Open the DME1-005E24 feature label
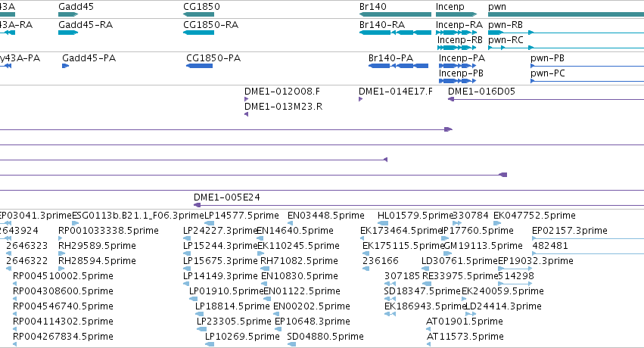This screenshot has width=644, height=348. point(227,197)
